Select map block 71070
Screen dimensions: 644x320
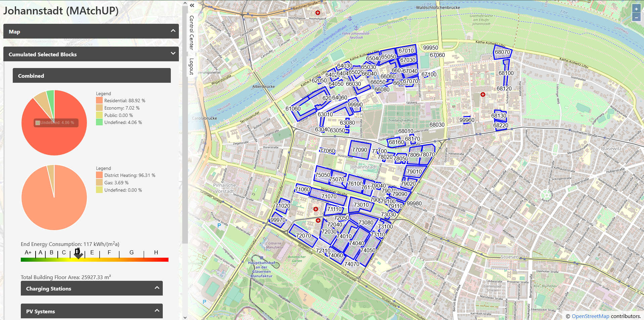[x=329, y=196]
